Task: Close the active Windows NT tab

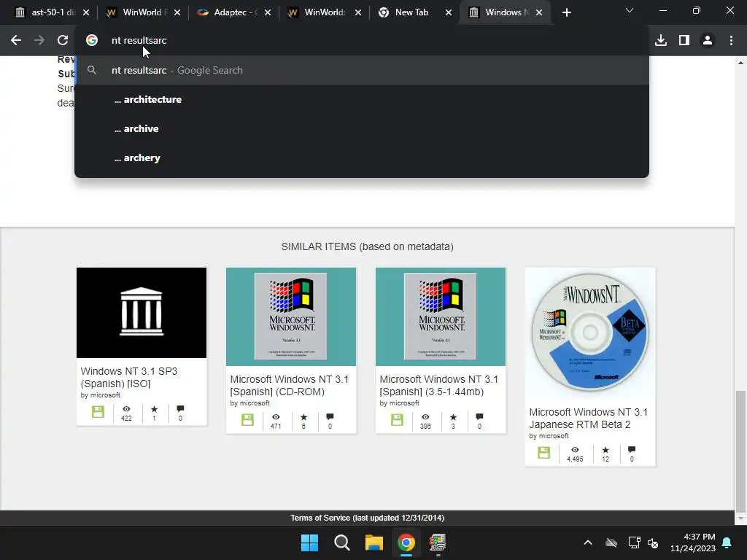Action: 539,12
